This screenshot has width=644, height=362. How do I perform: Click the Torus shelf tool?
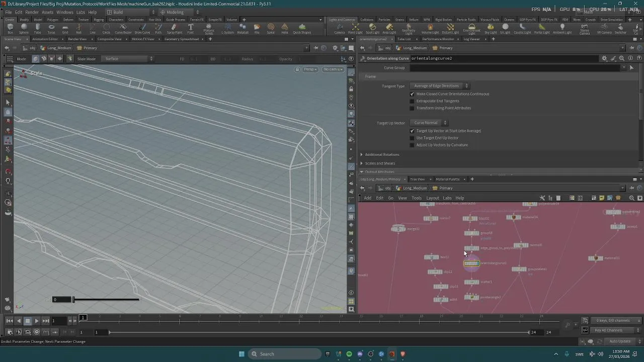(x=51, y=28)
